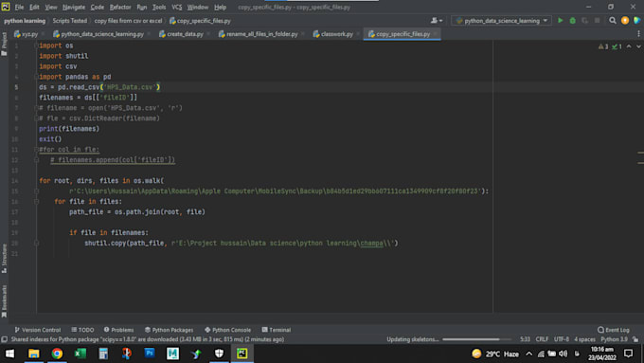
Task: Open Problems tool window
Action: pyautogui.click(x=118, y=330)
